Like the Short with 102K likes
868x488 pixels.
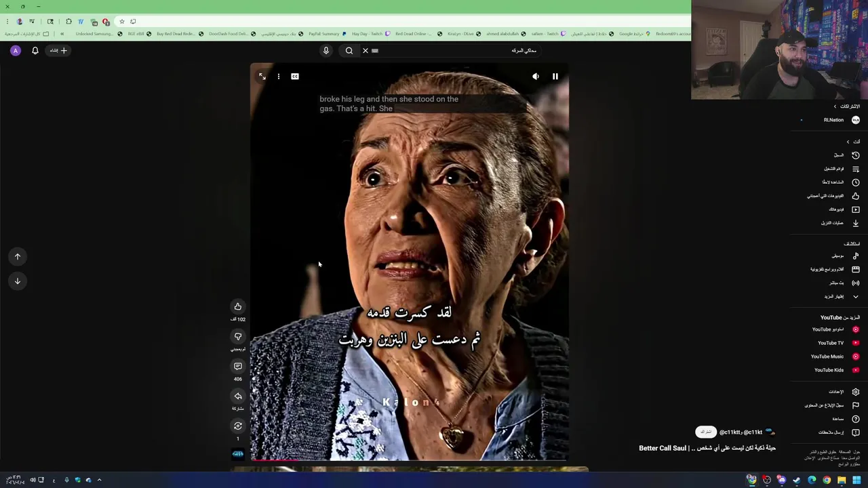coord(237,307)
